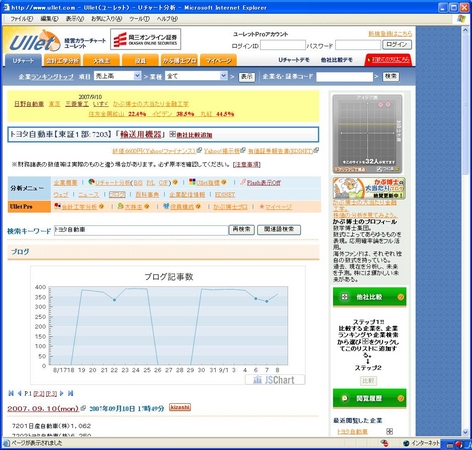Switch to the マイページ orange tab
This screenshot has height=450, width=472.
[218, 61]
